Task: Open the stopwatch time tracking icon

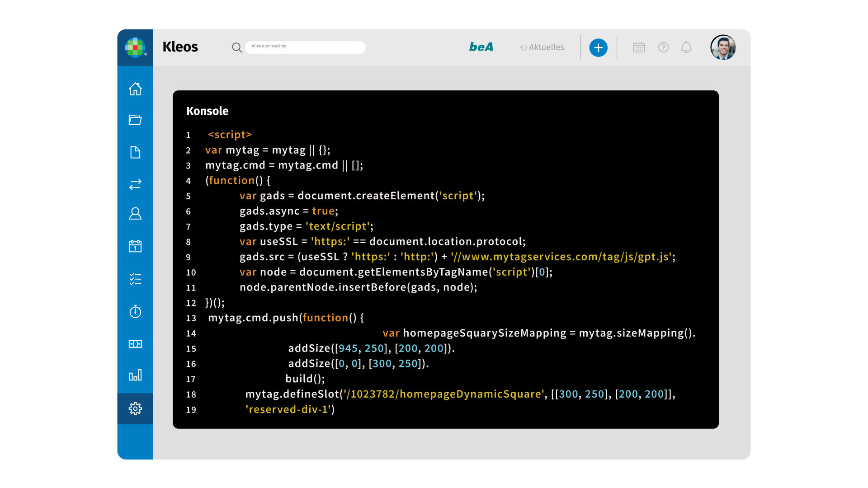Action: pyautogui.click(x=135, y=311)
